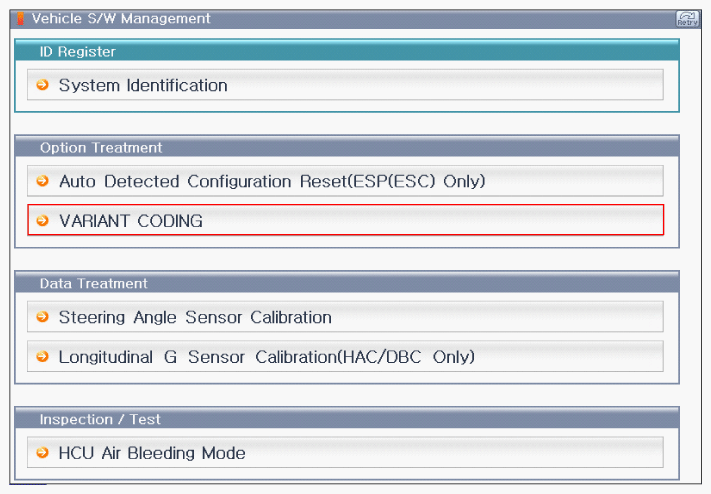Start Steering Angle Sensor Calibration
This screenshot has width=711, height=494.
[195, 317]
